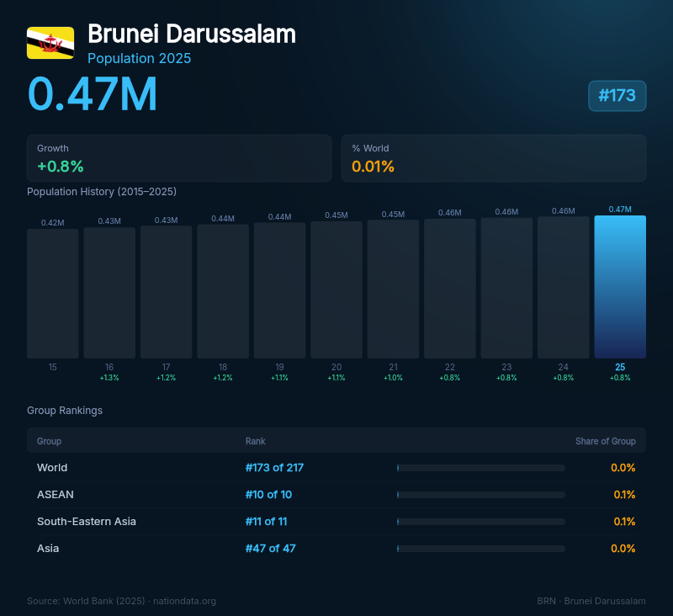Select the 2017 population bar
The image size is (673, 616).
pyautogui.click(x=166, y=292)
